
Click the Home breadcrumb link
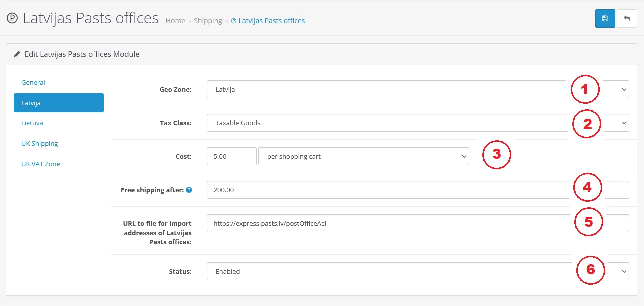175,21
